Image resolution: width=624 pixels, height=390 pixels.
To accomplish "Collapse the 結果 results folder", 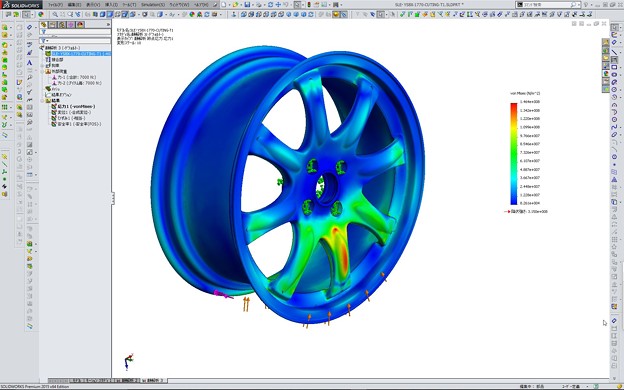I will [43, 101].
